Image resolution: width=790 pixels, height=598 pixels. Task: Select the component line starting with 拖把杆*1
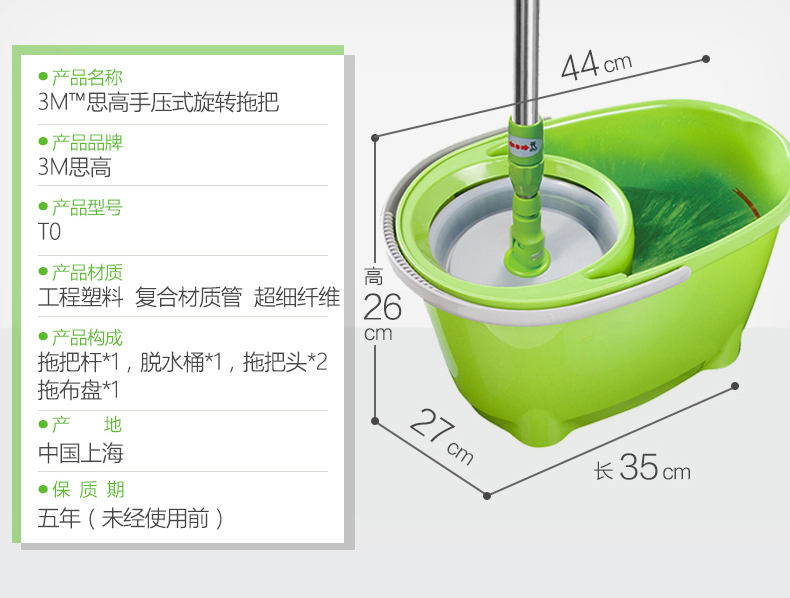182,362
